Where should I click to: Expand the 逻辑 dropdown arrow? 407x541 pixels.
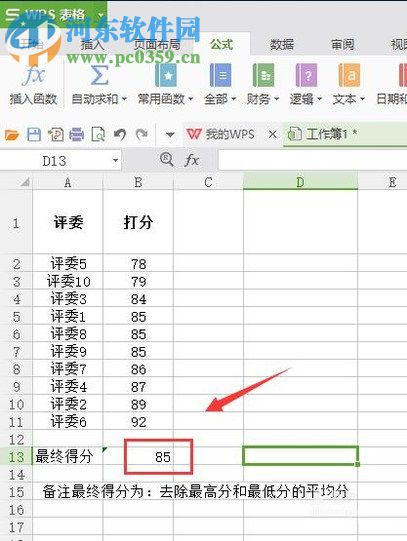(319, 99)
